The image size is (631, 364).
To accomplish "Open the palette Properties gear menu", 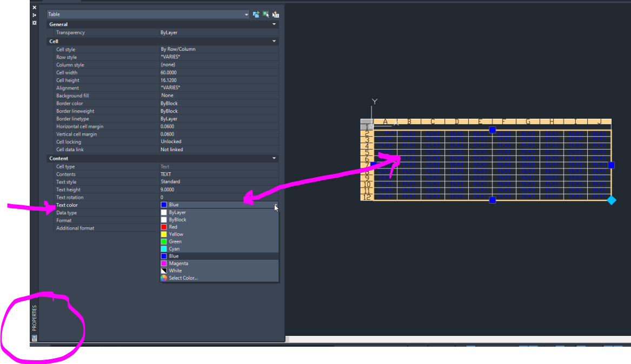I will click(x=34, y=23).
